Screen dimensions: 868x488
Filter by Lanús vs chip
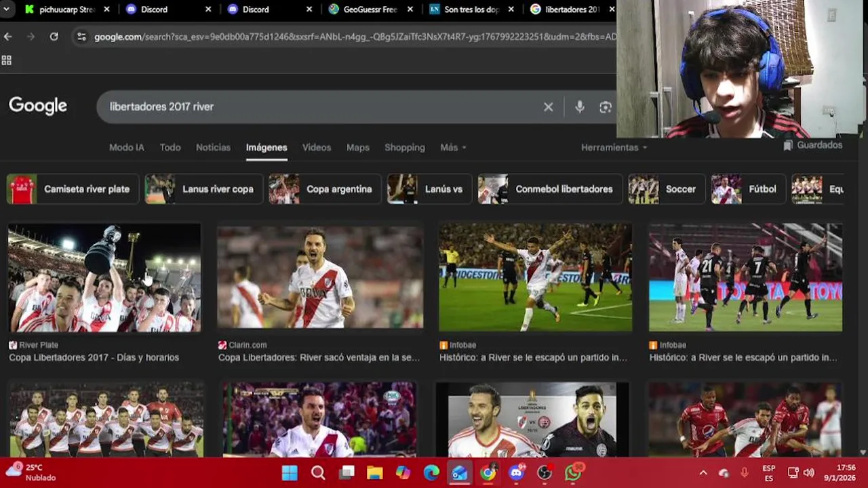[429, 189]
